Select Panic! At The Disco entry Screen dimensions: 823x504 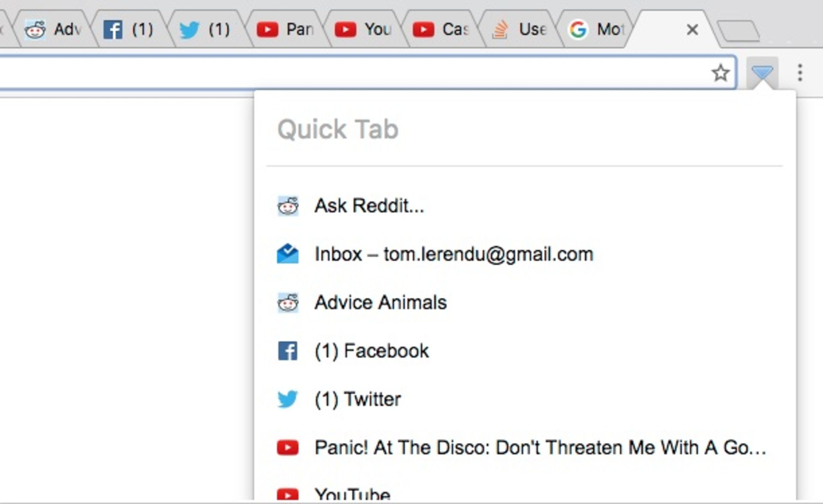524,448
